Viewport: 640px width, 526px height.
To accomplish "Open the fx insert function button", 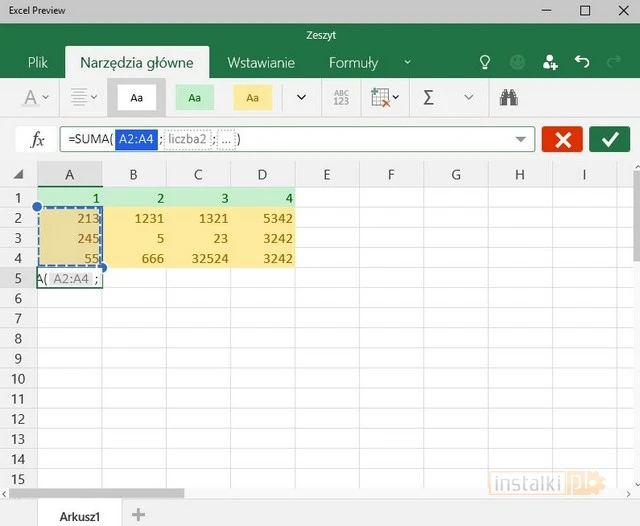I will (x=37, y=140).
